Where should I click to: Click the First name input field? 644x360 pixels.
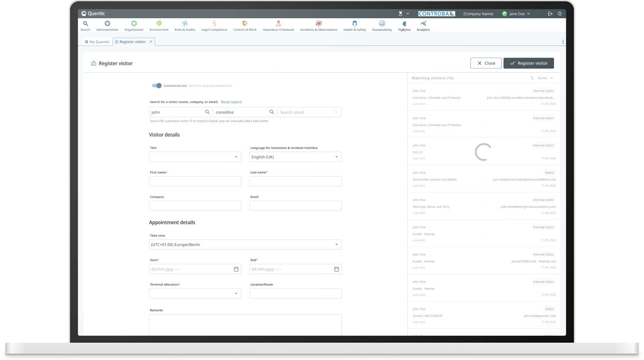pyautogui.click(x=195, y=182)
